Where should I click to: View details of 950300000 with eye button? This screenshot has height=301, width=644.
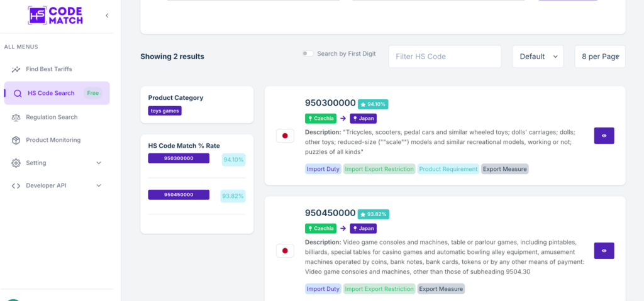pos(604,136)
